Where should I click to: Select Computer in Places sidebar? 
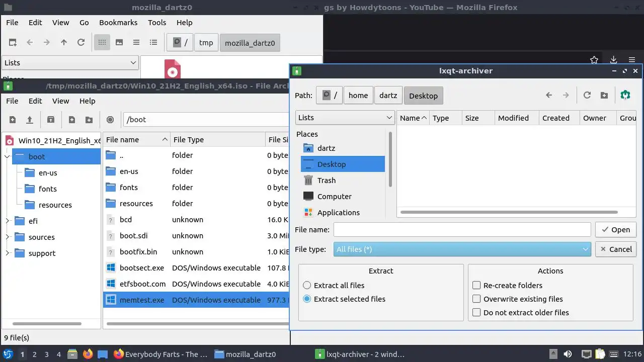343,197
